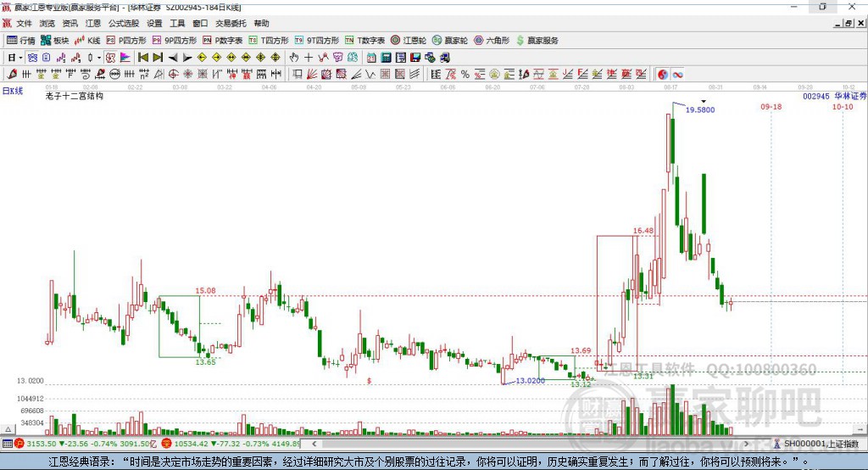Select the crosshair plus cursor tool
This screenshot has width=868, height=470.
[309, 58]
